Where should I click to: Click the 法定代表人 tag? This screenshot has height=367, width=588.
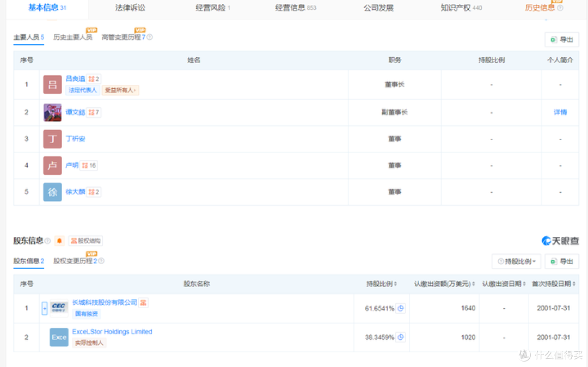point(83,90)
